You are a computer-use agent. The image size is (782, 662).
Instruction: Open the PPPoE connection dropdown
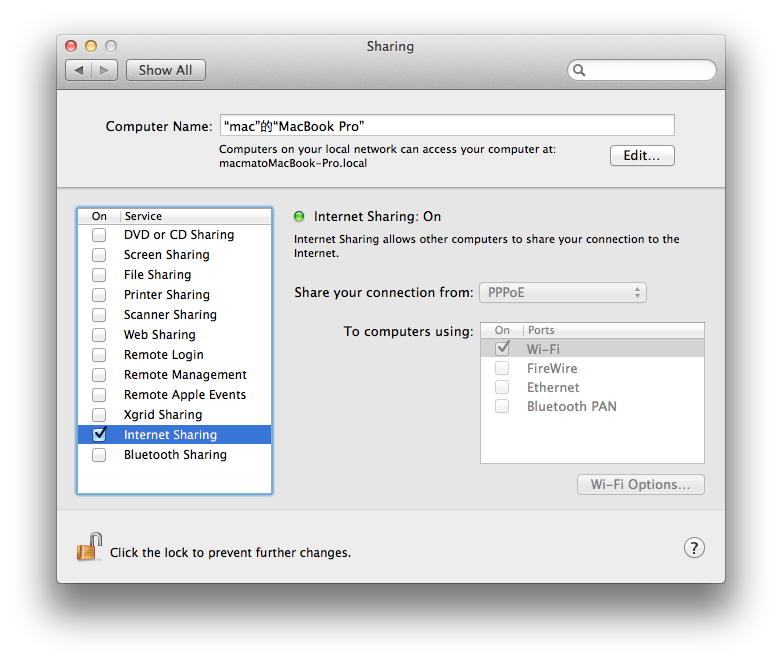pos(563,292)
